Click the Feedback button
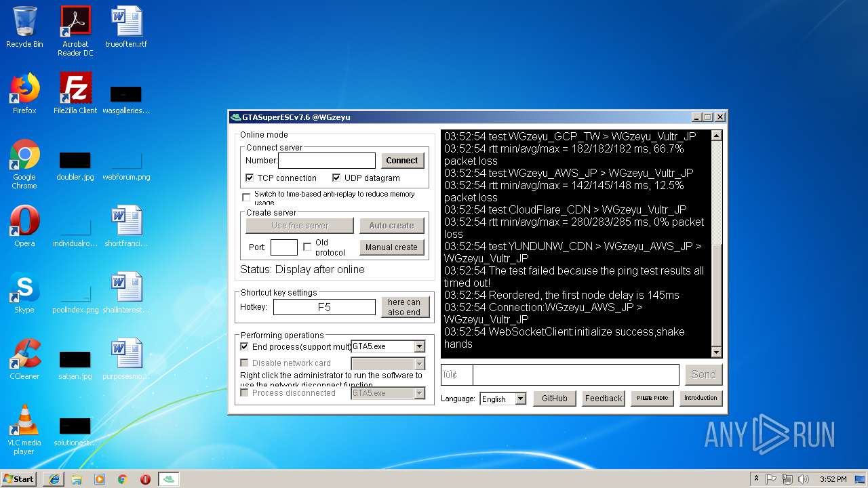This screenshot has width=868, height=488. tap(604, 399)
